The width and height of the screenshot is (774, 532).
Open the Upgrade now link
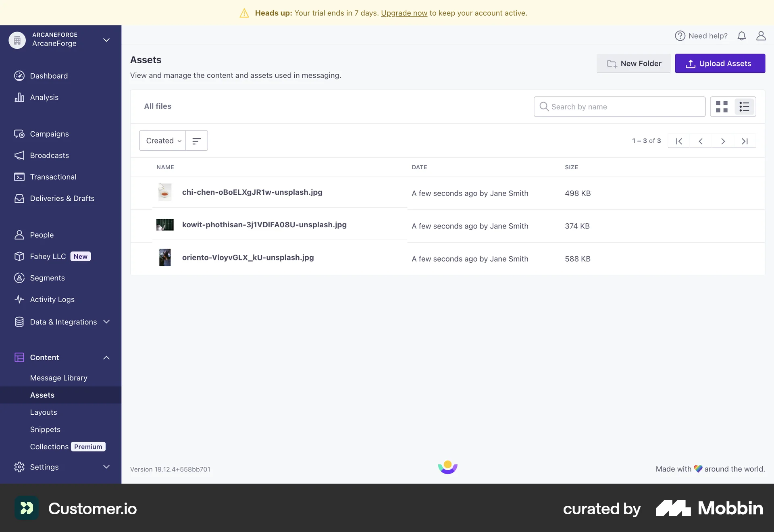(x=404, y=13)
